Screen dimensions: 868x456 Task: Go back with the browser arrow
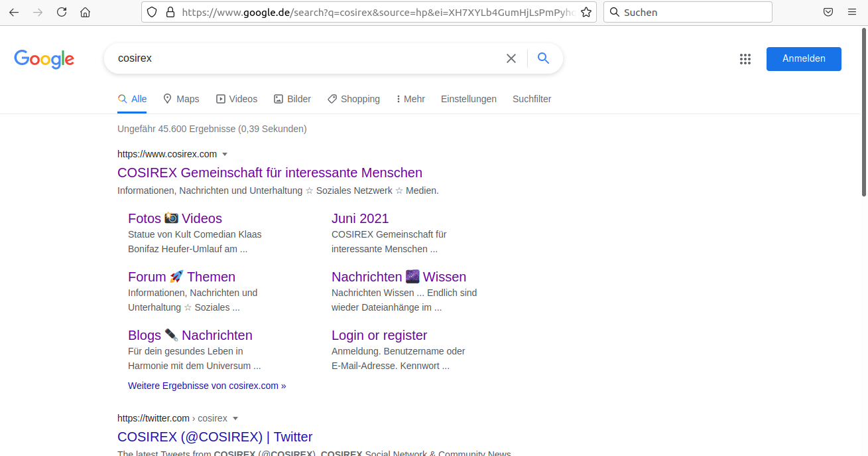click(x=14, y=12)
